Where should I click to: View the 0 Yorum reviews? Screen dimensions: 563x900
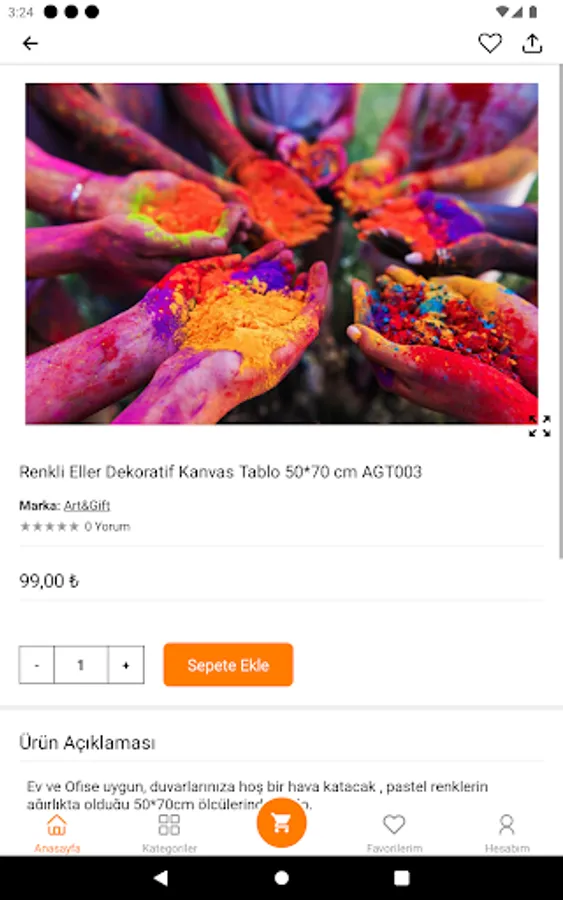(x=107, y=526)
